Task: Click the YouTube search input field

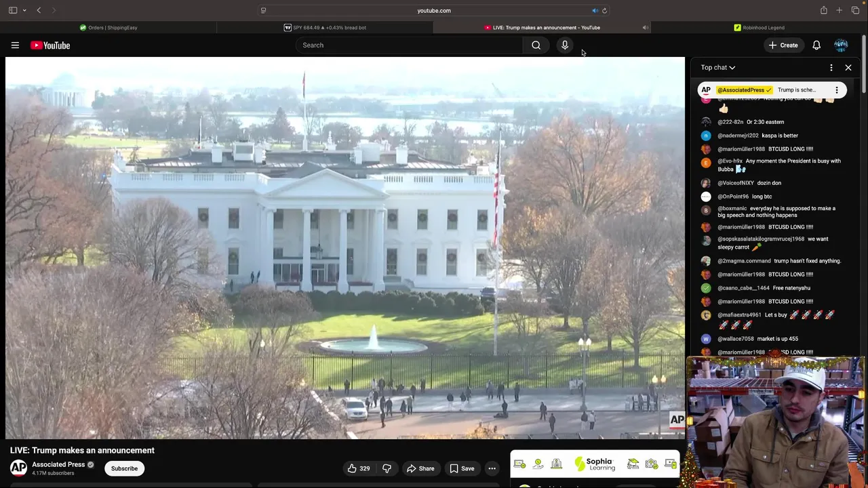Action: pos(409,45)
